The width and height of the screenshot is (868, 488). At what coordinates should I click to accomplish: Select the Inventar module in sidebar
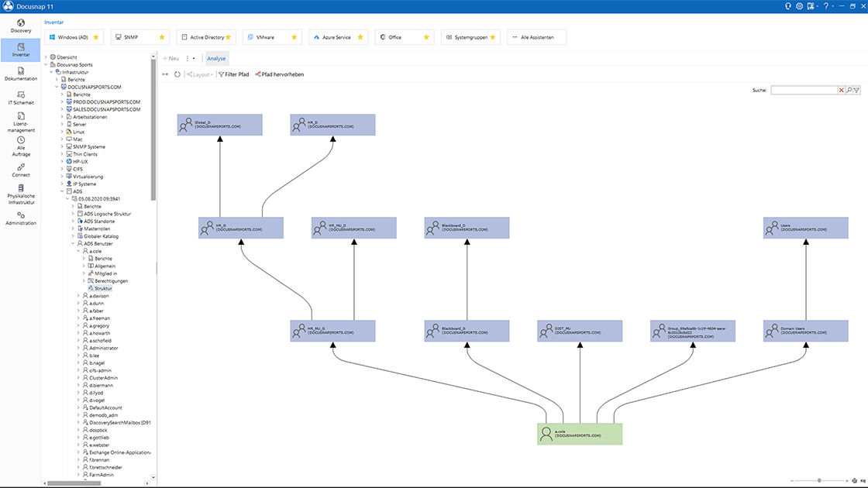[x=20, y=50]
